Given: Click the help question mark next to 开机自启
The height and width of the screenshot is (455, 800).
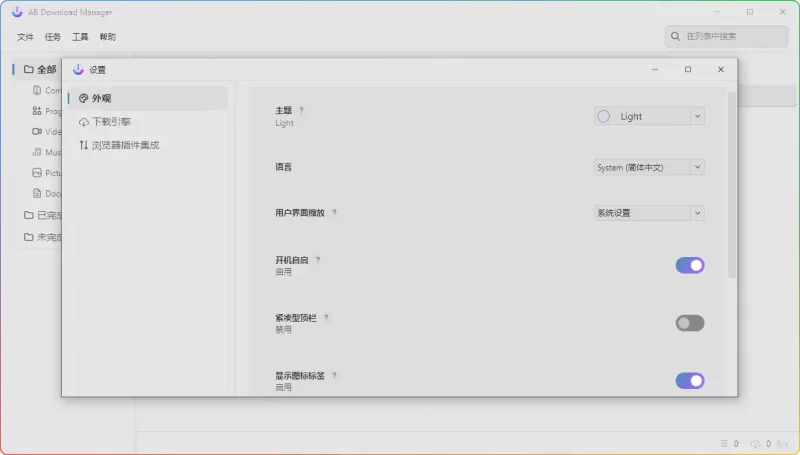Looking at the screenshot, I should [x=317, y=260].
